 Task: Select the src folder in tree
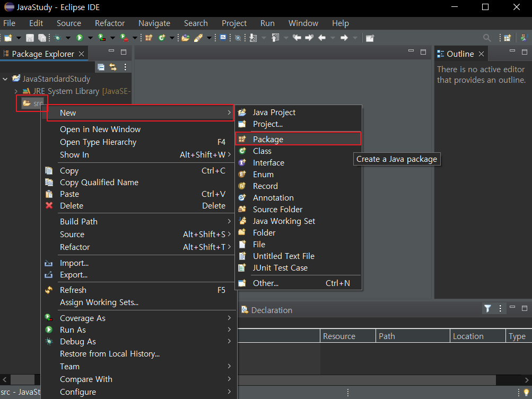pyautogui.click(x=32, y=103)
